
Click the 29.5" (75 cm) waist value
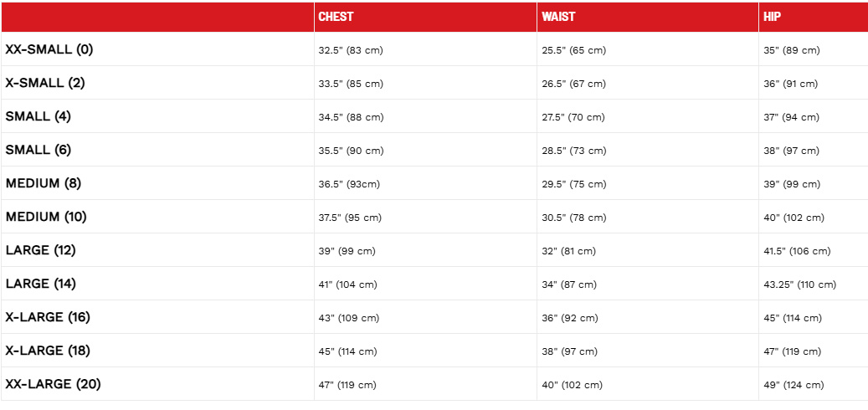point(573,184)
